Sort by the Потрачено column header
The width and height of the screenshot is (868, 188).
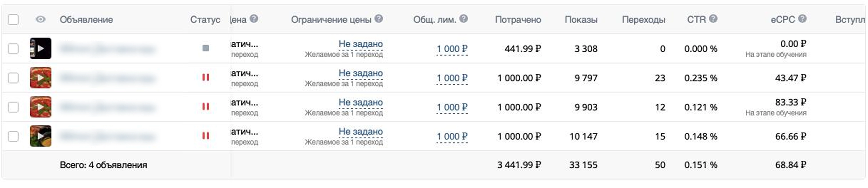(518, 20)
